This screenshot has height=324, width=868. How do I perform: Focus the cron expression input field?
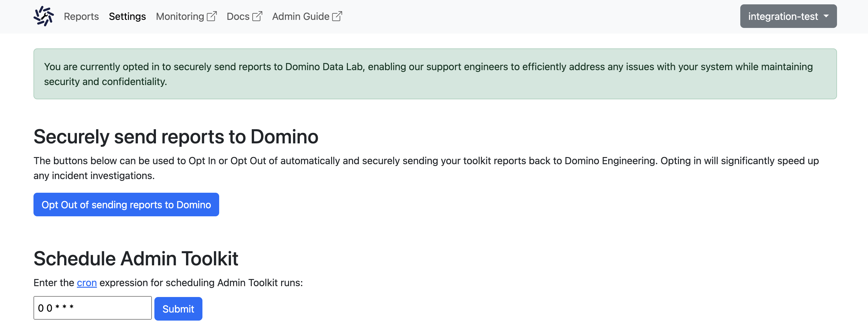92,308
